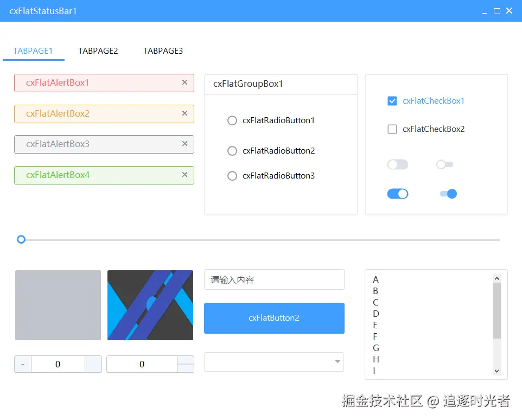This screenshot has height=420, width=522.
Task: Click the plain gray image box
Action: point(58,305)
